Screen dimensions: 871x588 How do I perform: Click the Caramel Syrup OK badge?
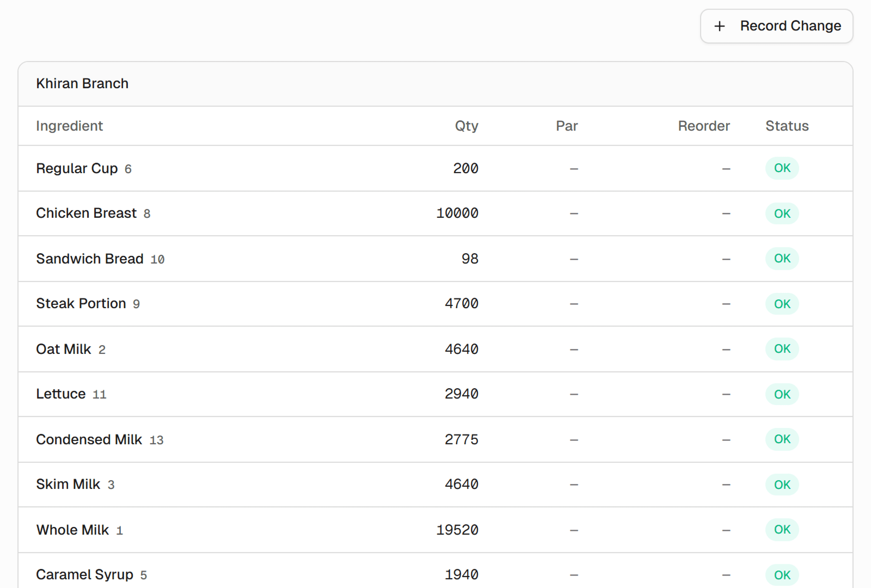pyautogui.click(x=782, y=575)
